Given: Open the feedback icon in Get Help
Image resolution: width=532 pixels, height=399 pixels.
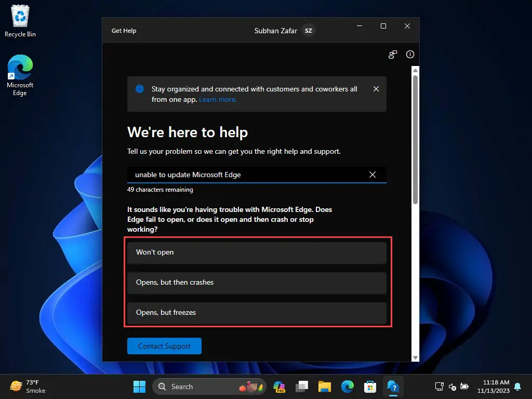Looking at the screenshot, I should (393, 54).
